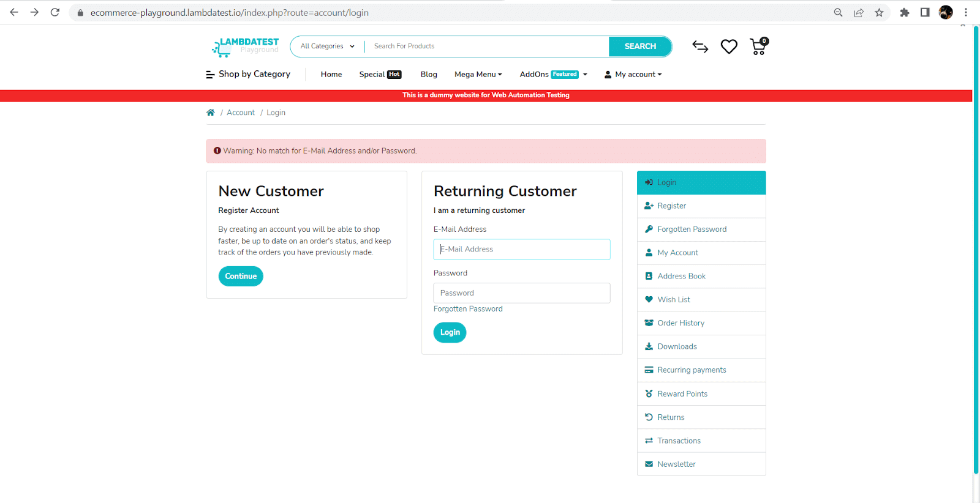This screenshot has width=980, height=503.
Task: Click the heart icon beside Wish List
Action: pyautogui.click(x=649, y=299)
